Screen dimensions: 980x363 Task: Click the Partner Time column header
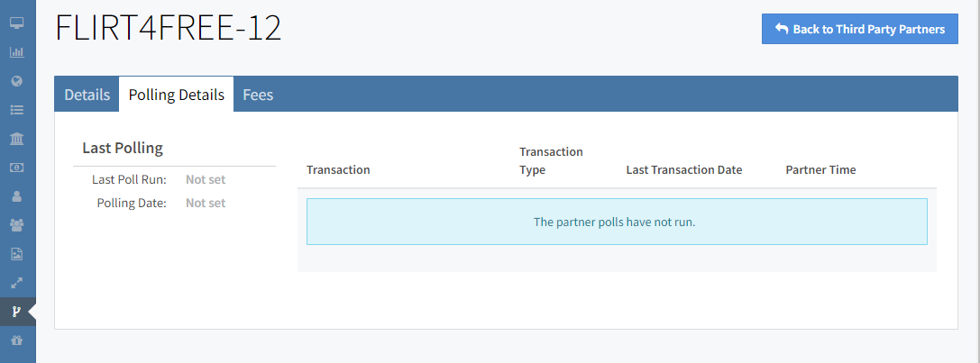tap(820, 170)
